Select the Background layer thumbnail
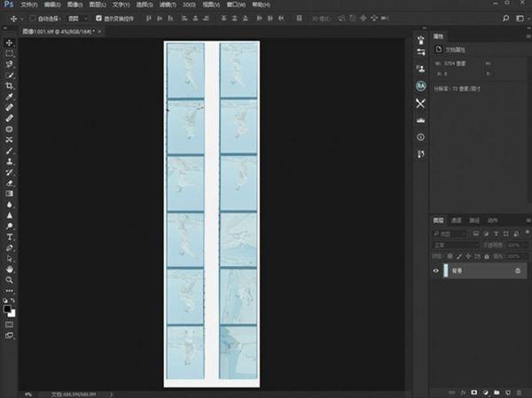This screenshot has height=398, width=532. [x=445, y=270]
